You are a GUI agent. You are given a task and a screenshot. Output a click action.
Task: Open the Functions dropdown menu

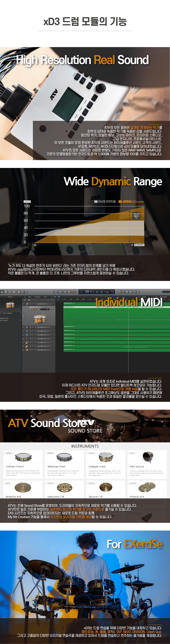coord(38,297)
